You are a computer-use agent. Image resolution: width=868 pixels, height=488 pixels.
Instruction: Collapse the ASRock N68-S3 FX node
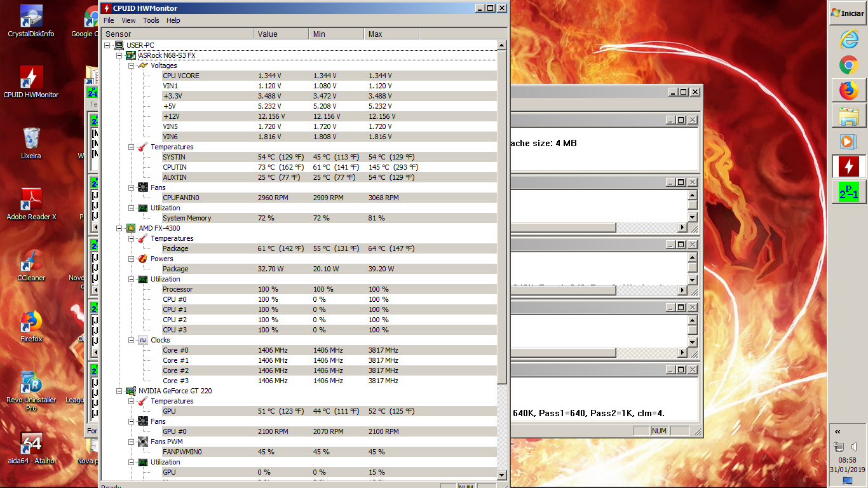pos(119,55)
